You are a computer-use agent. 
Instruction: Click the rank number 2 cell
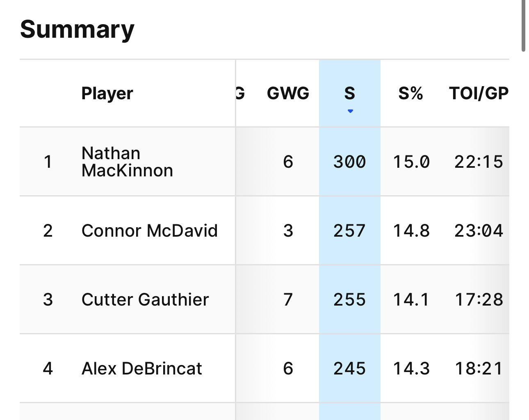tap(48, 231)
